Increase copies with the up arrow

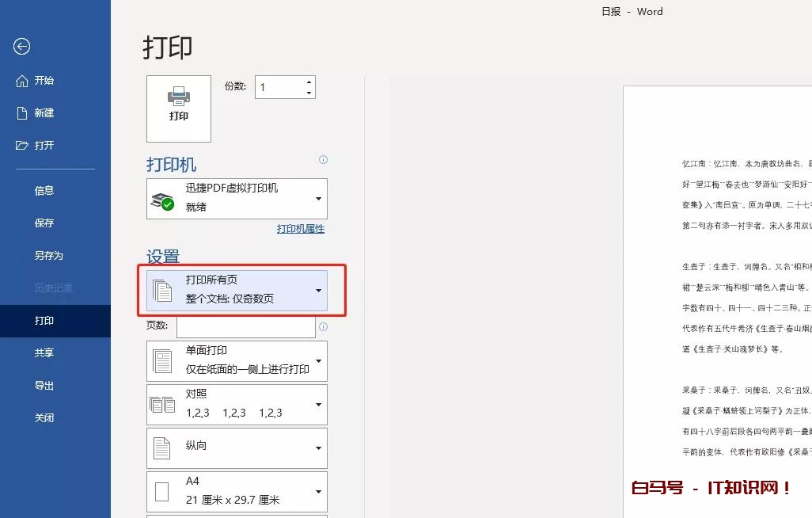pyautogui.click(x=309, y=82)
